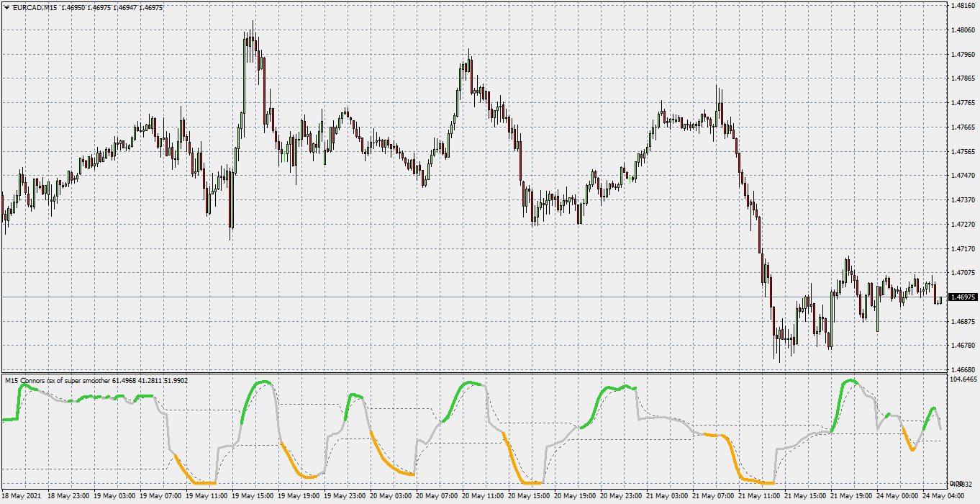
Task: Click the 1.46680 price scale label
Action: pos(963,369)
